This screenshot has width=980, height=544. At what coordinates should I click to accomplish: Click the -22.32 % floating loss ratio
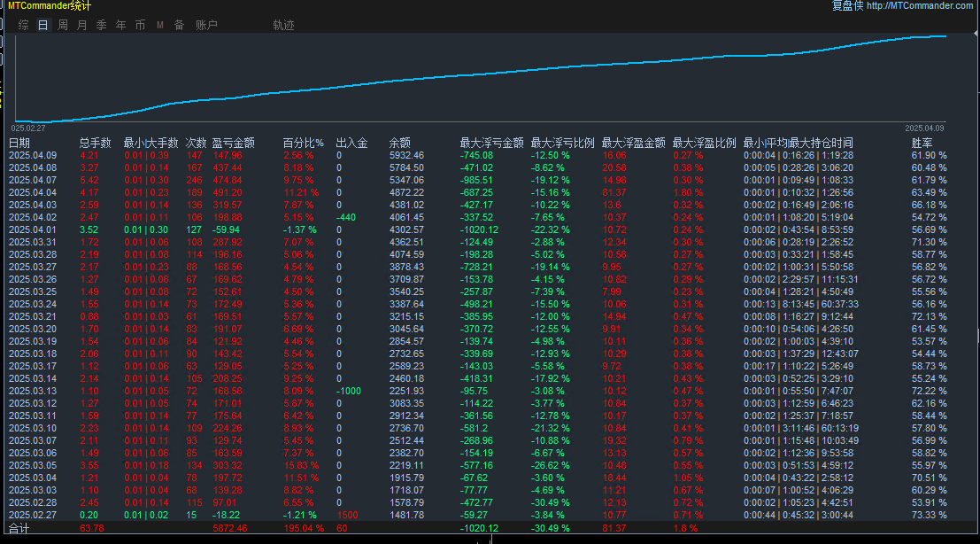[550, 230]
